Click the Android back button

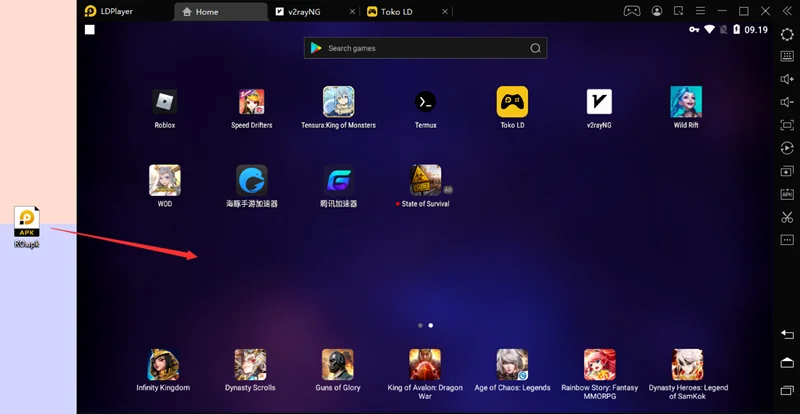(787, 334)
